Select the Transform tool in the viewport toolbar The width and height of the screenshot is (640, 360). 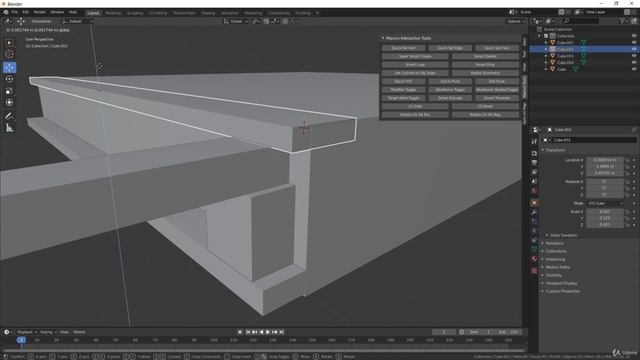(x=9, y=102)
